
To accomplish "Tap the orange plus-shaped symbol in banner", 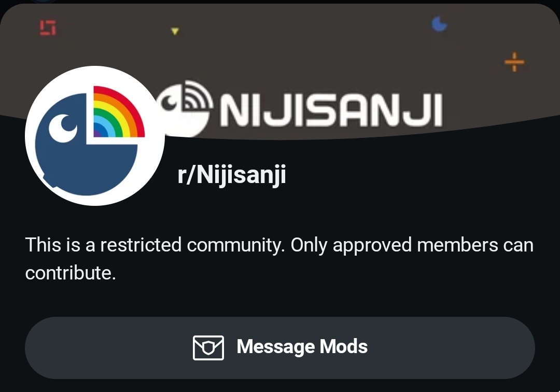I will 514,62.
